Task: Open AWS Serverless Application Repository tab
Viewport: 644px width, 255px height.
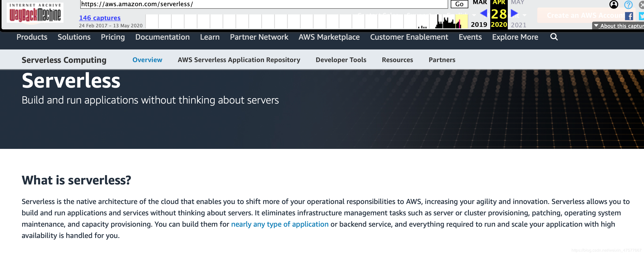Action: pyautogui.click(x=239, y=60)
